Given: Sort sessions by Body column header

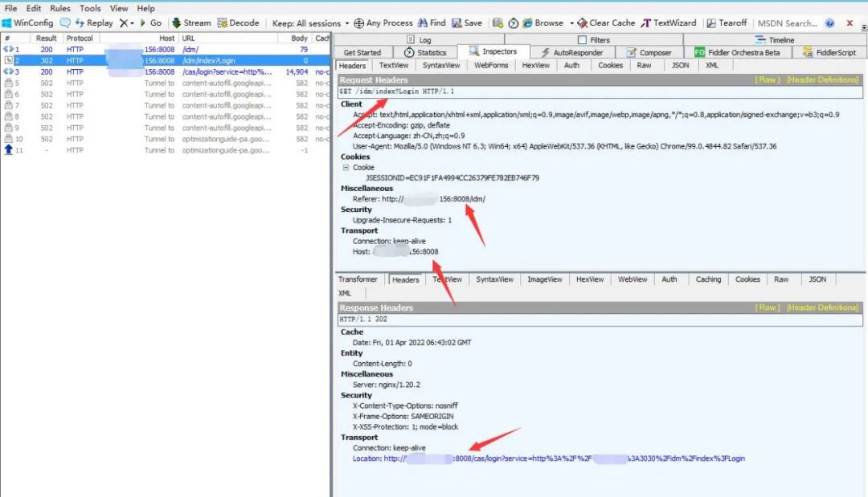Looking at the screenshot, I should click(x=299, y=39).
